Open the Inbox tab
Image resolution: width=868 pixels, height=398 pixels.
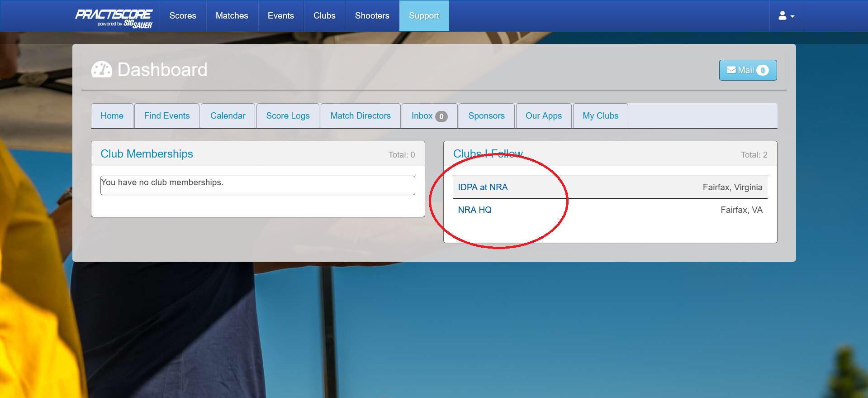(x=429, y=116)
